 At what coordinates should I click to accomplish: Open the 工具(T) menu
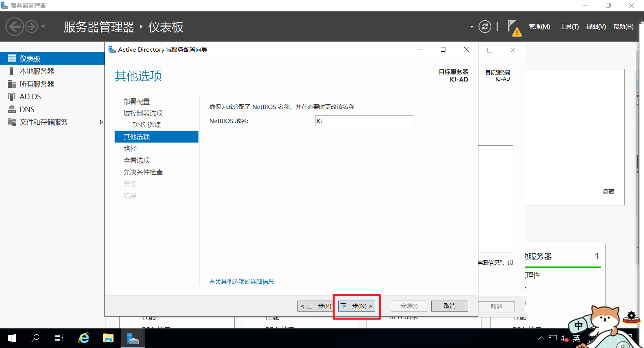coord(569,27)
